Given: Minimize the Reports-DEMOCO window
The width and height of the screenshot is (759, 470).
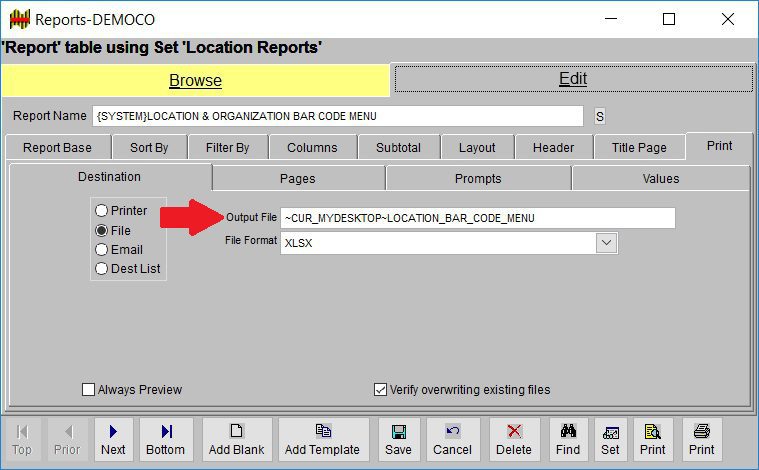Looking at the screenshot, I should click(611, 19).
